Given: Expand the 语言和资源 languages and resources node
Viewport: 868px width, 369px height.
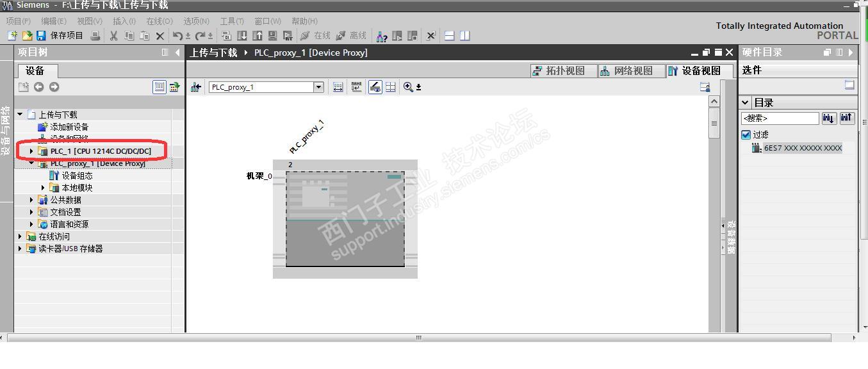Looking at the screenshot, I should coord(31,224).
